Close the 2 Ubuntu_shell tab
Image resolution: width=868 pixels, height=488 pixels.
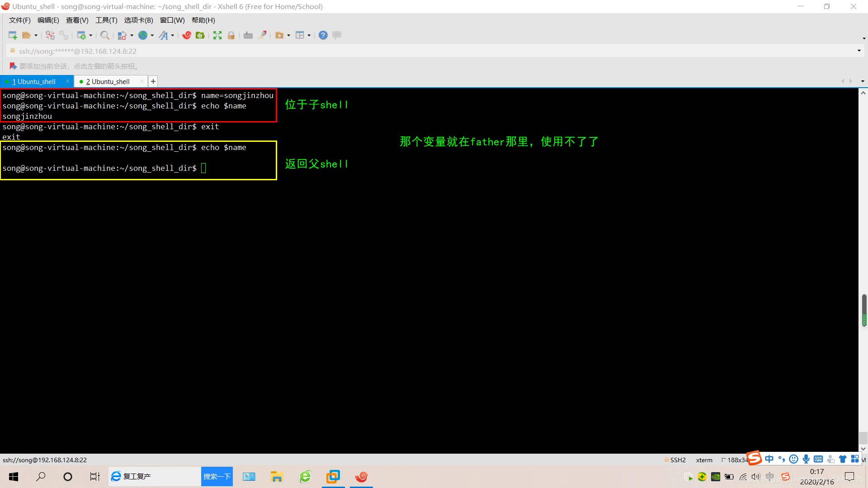click(x=142, y=81)
